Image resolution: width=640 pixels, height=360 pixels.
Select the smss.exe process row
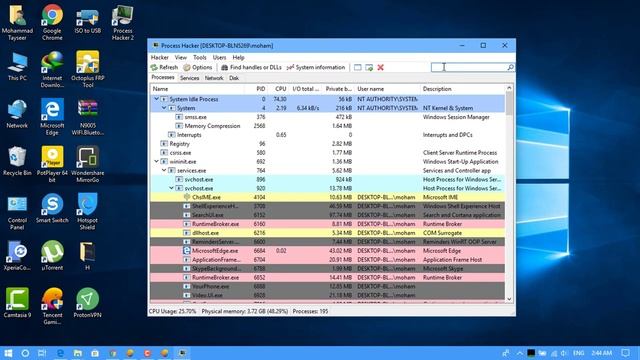[x=327, y=117]
